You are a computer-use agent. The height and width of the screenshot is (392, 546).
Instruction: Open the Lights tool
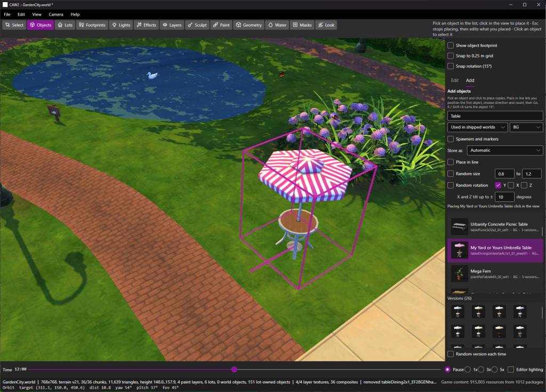point(121,25)
